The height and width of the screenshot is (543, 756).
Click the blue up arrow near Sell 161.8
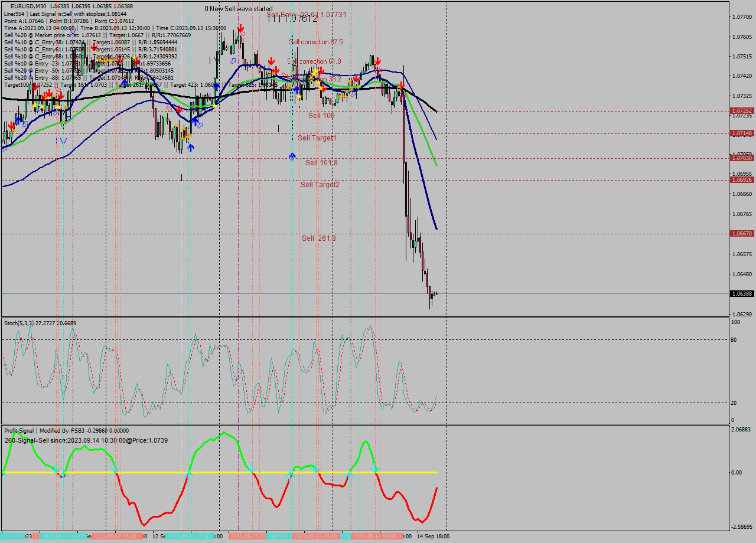[292, 156]
